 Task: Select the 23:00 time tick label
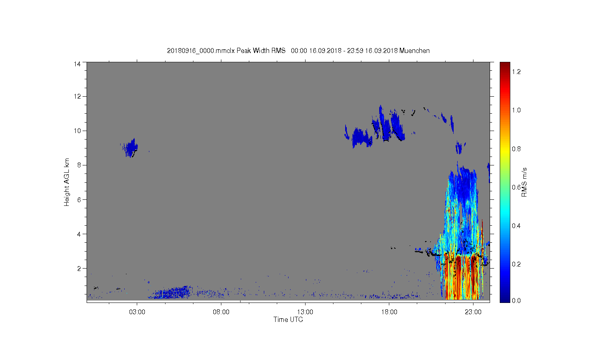coord(473,312)
